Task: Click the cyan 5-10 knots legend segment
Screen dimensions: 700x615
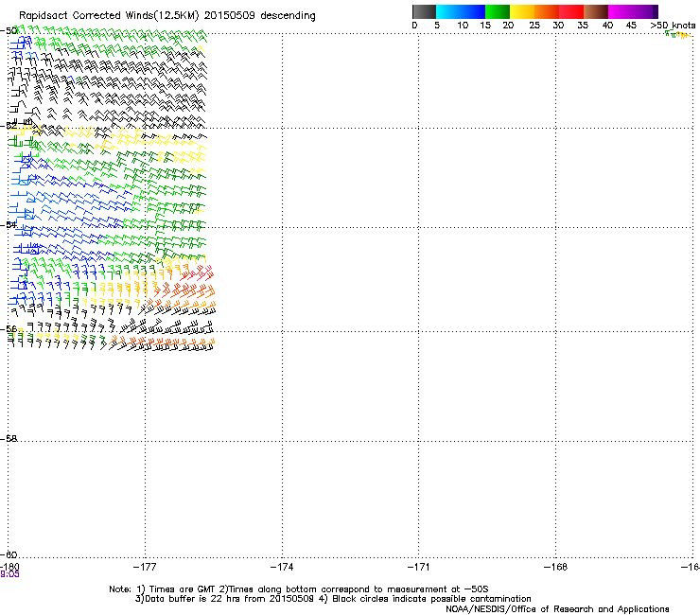Action: pyautogui.click(x=448, y=11)
